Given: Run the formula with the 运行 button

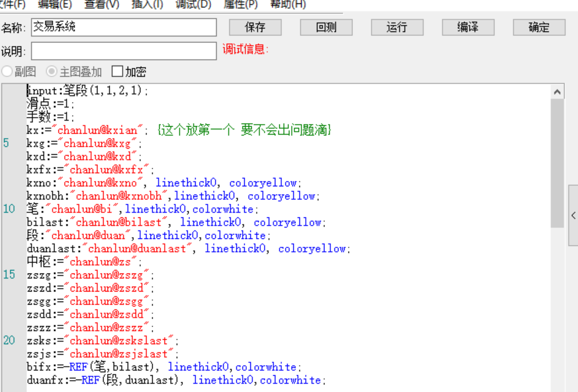Looking at the screenshot, I should coord(397,27).
